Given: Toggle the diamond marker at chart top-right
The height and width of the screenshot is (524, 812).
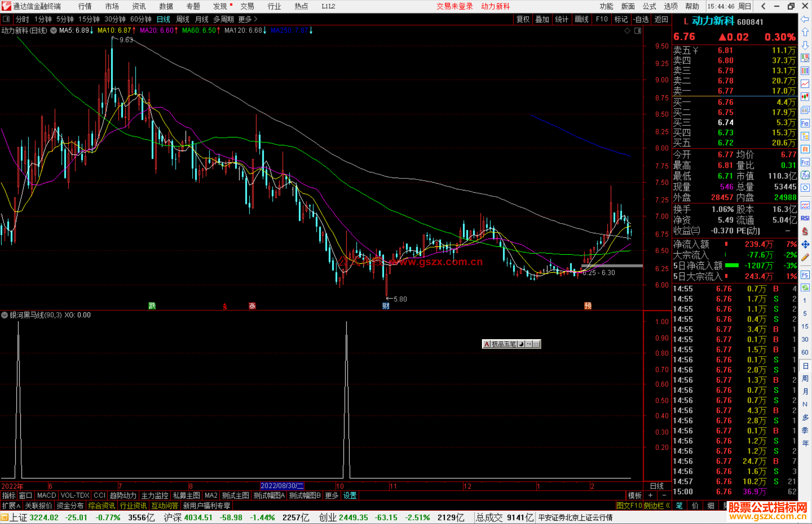Looking at the screenshot, I should tap(627, 31).
